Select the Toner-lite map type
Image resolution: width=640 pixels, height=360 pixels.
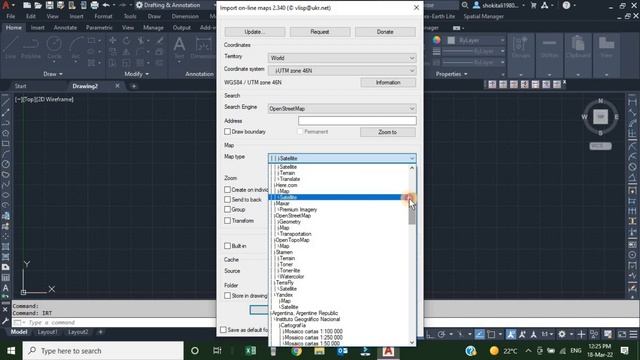click(x=290, y=271)
